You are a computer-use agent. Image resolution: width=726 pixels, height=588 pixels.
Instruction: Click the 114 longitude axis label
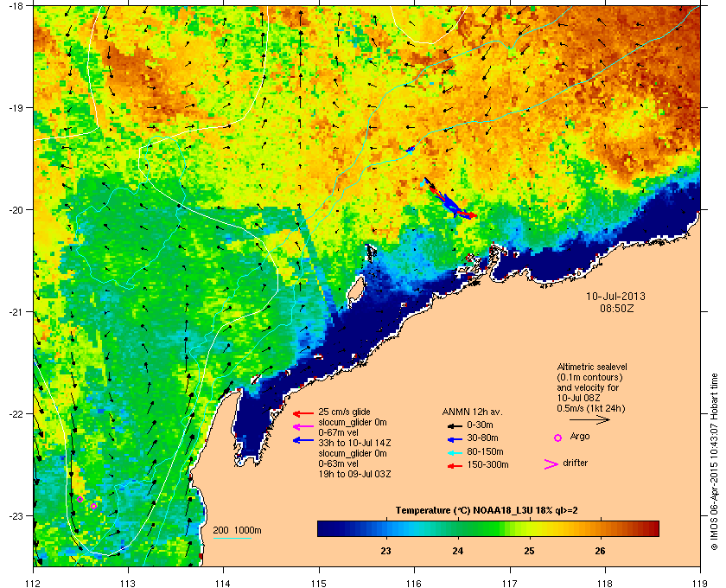click(224, 583)
